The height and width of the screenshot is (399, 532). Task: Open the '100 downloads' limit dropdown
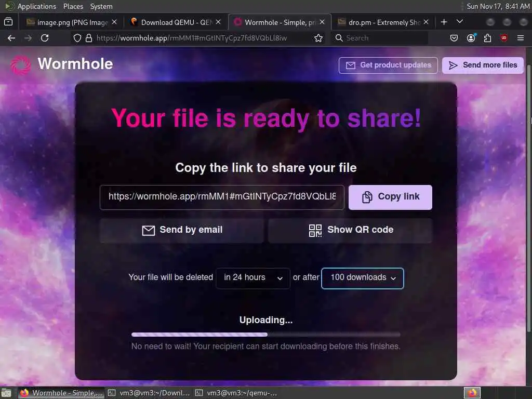(362, 278)
